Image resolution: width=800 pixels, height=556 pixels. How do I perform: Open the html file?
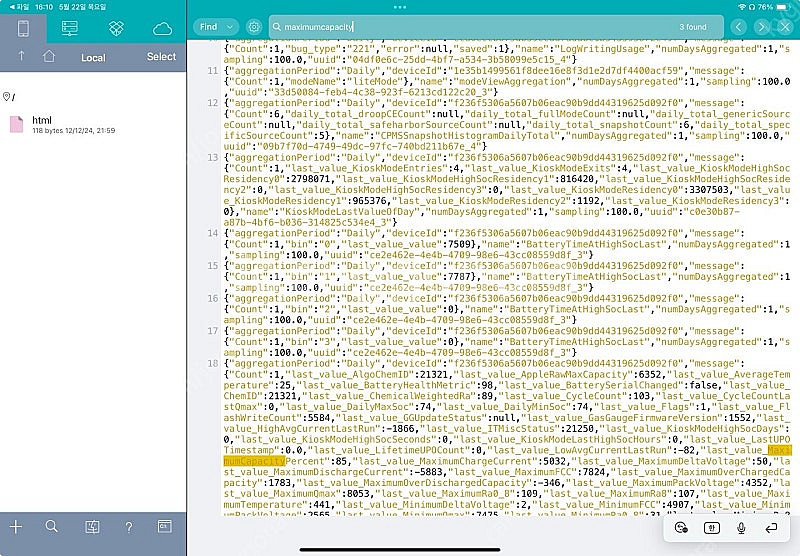(x=93, y=124)
